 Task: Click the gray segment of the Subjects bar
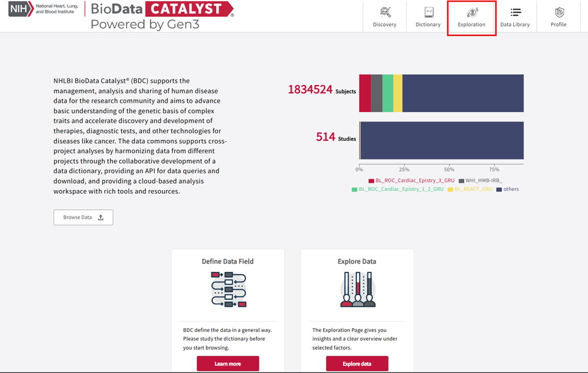point(377,93)
